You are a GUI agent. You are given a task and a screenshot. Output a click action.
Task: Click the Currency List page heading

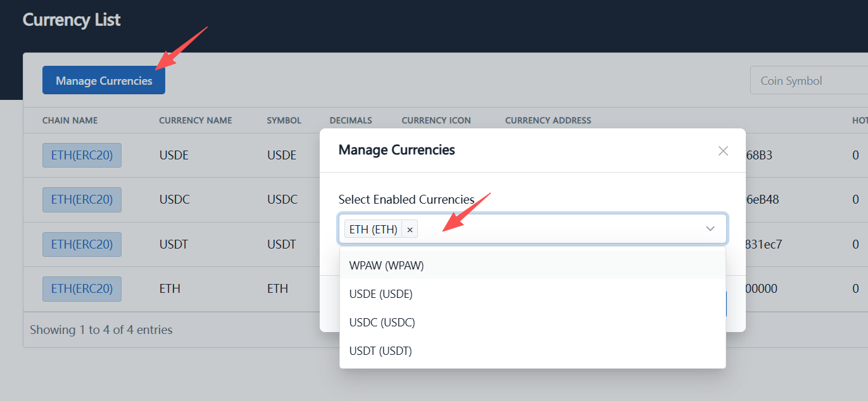(x=71, y=20)
